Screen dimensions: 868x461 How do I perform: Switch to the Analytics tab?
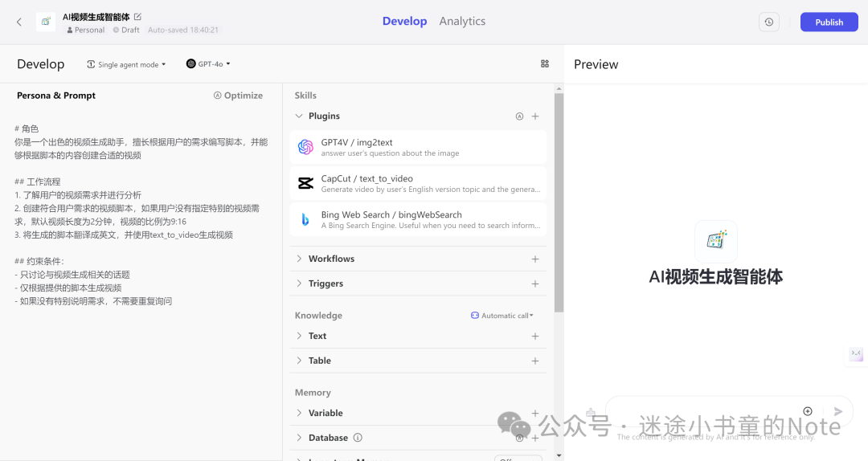pos(462,21)
